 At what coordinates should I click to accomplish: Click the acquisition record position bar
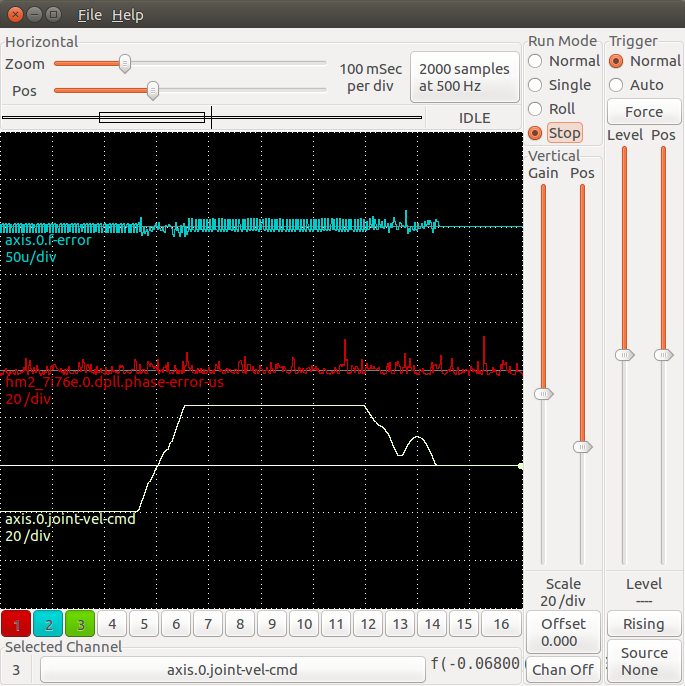[212, 117]
